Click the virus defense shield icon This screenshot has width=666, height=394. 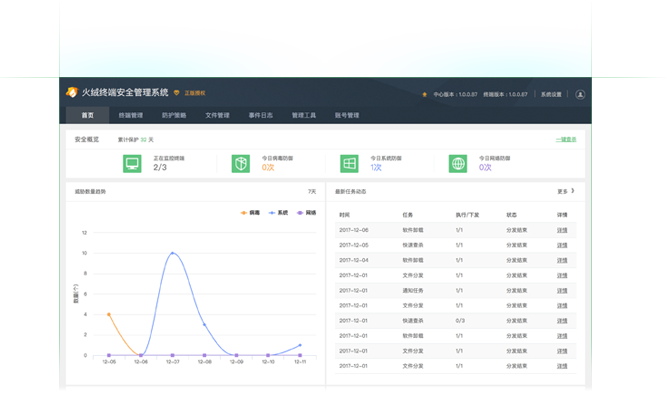point(241,163)
